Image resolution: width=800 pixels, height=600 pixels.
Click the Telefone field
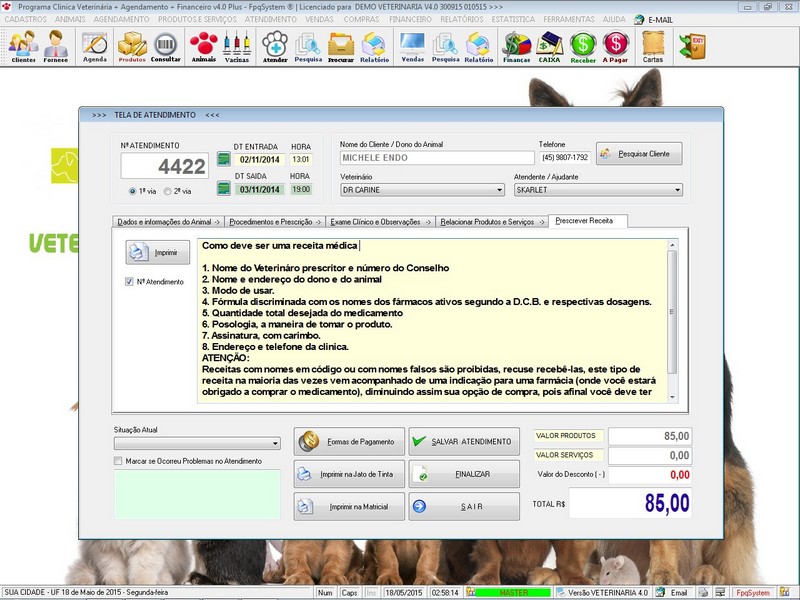tap(565, 158)
